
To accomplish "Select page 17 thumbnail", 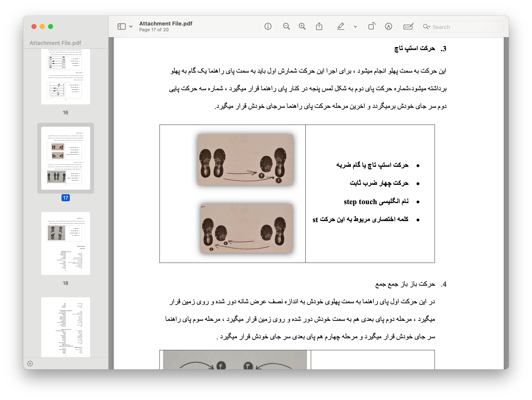I will pyautogui.click(x=66, y=158).
